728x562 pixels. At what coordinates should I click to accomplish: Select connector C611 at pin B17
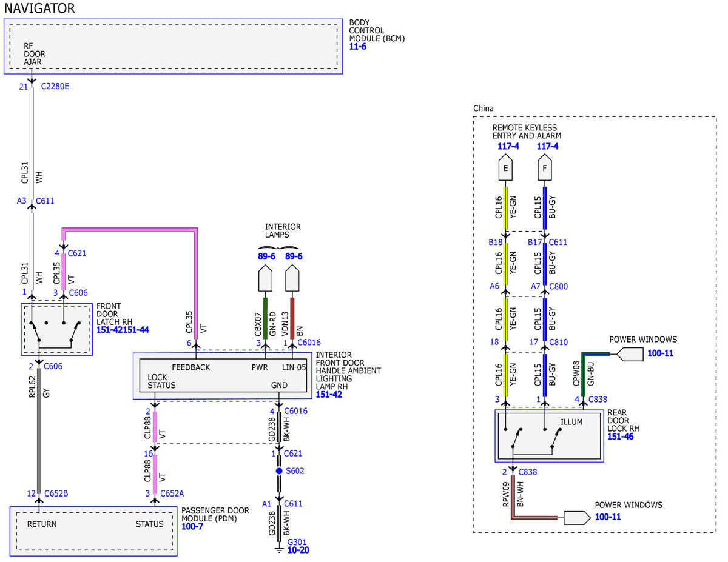pyautogui.click(x=559, y=243)
